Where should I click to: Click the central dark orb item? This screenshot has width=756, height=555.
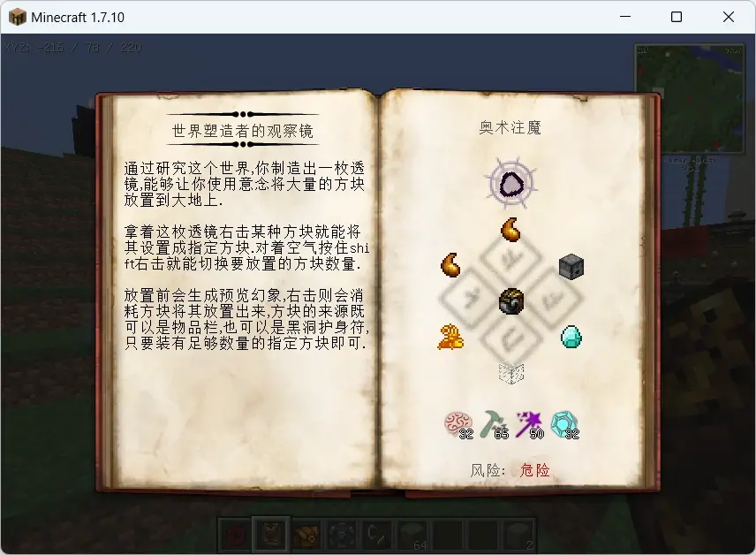(x=511, y=301)
